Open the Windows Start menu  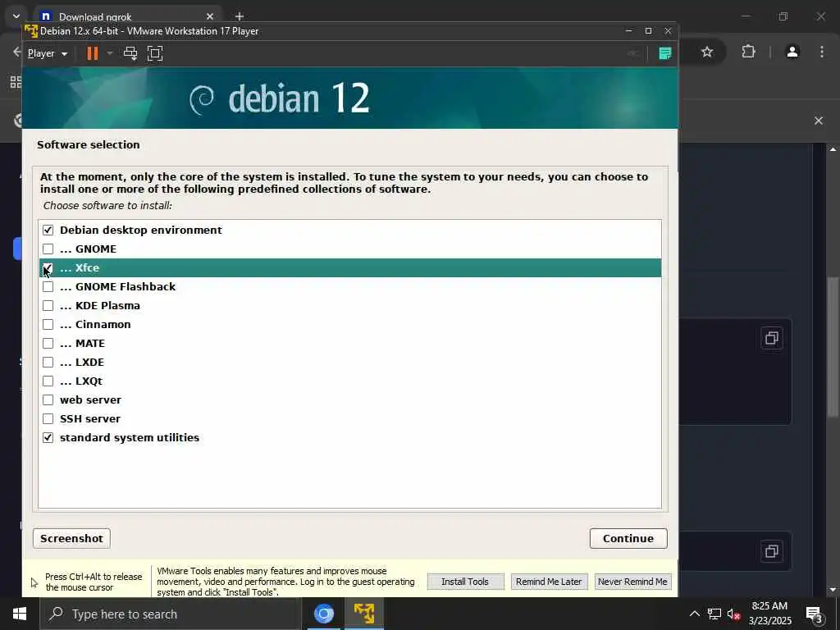[x=20, y=614]
